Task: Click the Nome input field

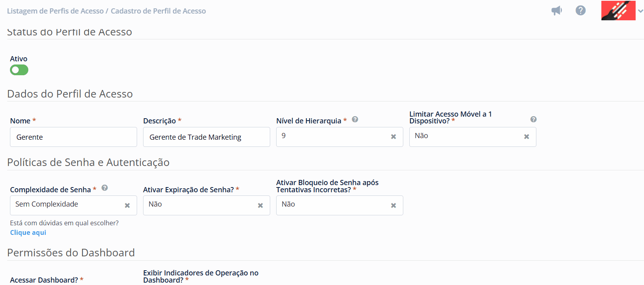Action: tap(73, 137)
